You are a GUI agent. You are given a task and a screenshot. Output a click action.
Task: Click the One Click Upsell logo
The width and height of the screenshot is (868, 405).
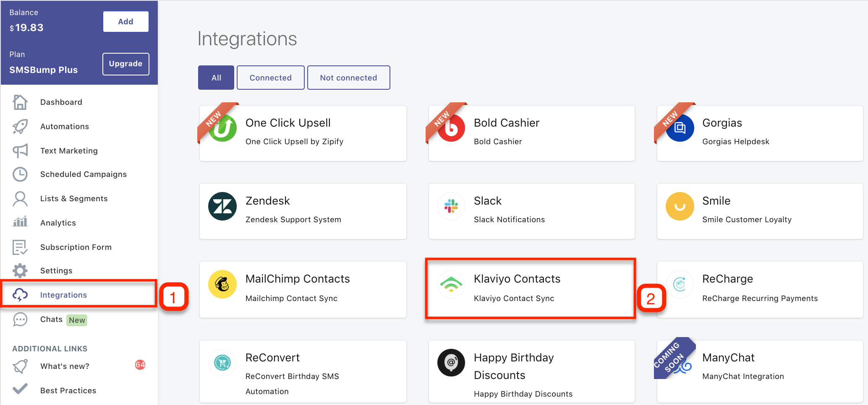pyautogui.click(x=222, y=128)
